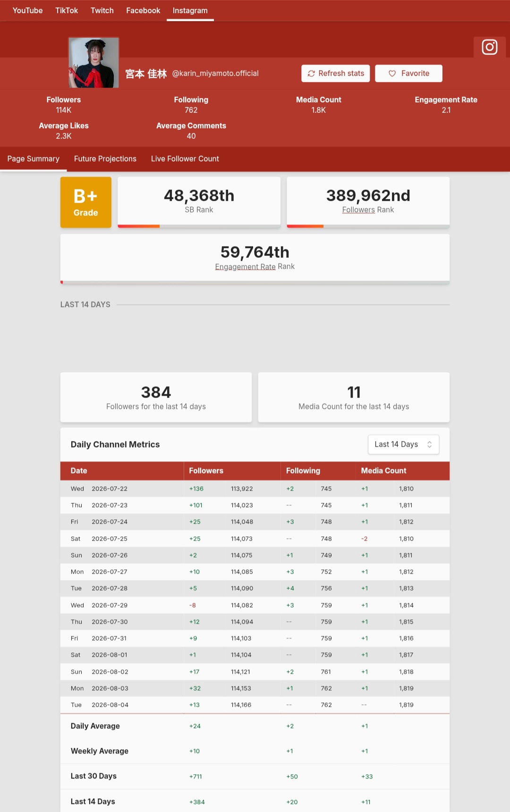Click follower total 114,166
The height and width of the screenshot is (812, 510).
click(241, 705)
